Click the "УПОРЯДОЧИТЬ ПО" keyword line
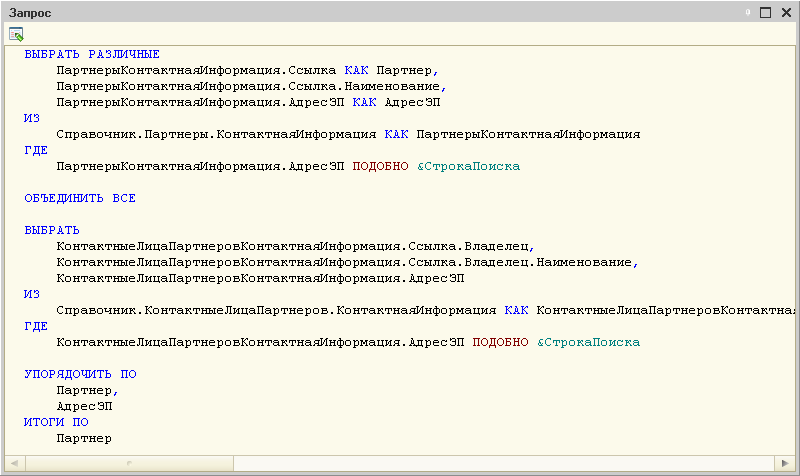The height and width of the screenshot is (476, 800). 81,374
